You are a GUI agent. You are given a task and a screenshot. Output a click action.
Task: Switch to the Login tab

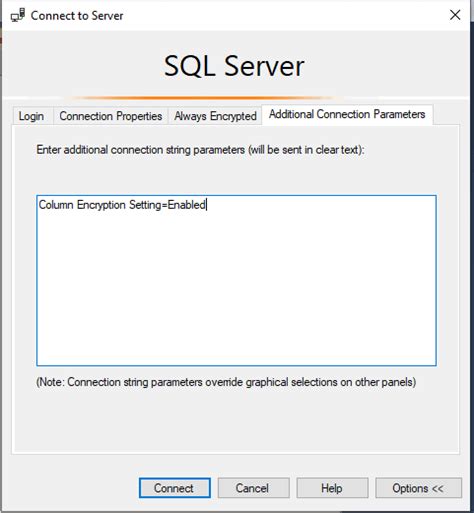coord(32,116)
